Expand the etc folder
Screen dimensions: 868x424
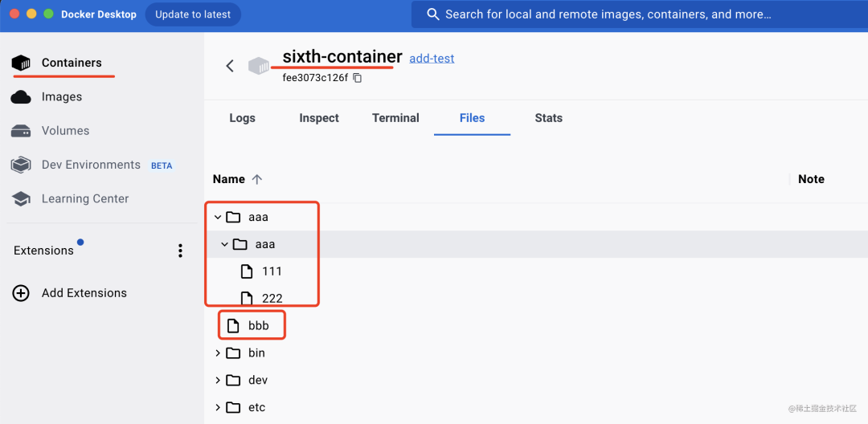tap(218, 408)
